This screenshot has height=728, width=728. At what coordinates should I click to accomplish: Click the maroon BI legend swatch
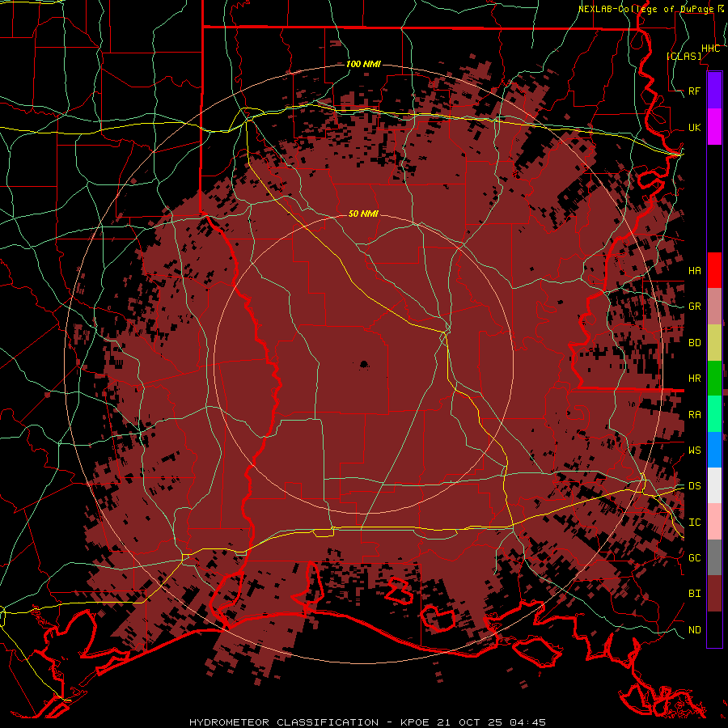pyautogui.click(x=714, y=594)
